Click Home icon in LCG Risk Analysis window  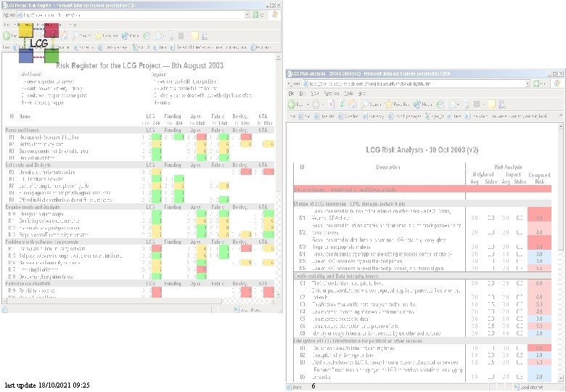pyautogui.click(x=353, y=105)
